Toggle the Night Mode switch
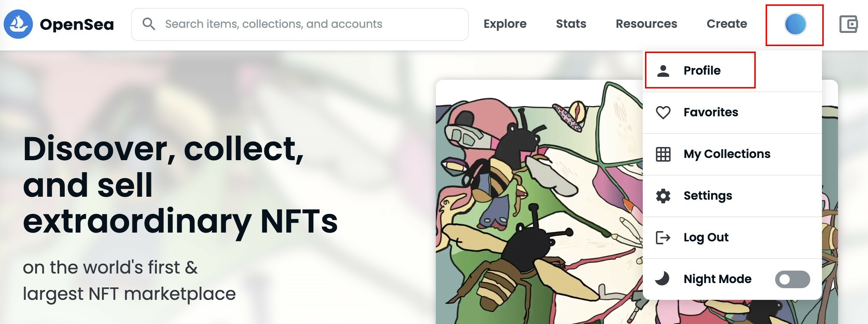Viewport: 868px width, 324px height. click(792, 279)
